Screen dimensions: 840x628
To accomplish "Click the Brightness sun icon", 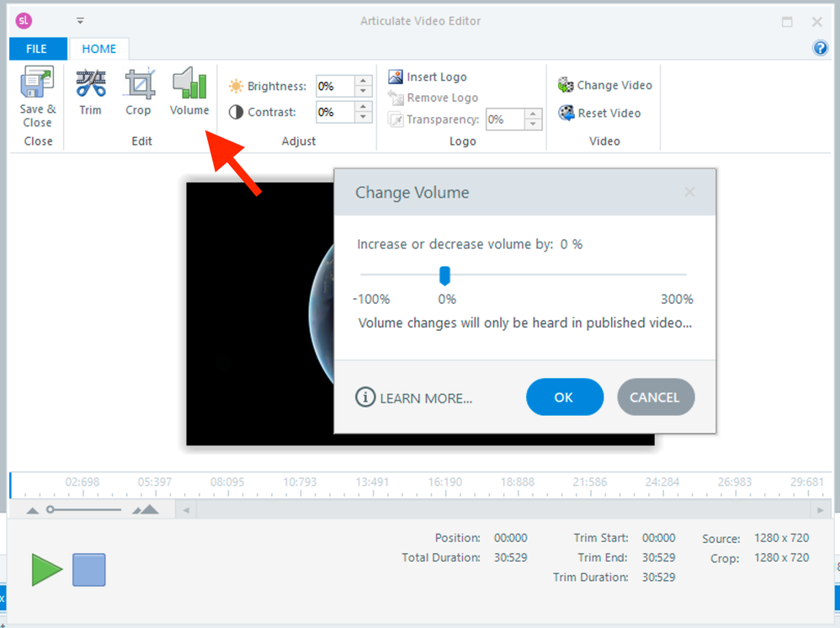I will [236, 86].
